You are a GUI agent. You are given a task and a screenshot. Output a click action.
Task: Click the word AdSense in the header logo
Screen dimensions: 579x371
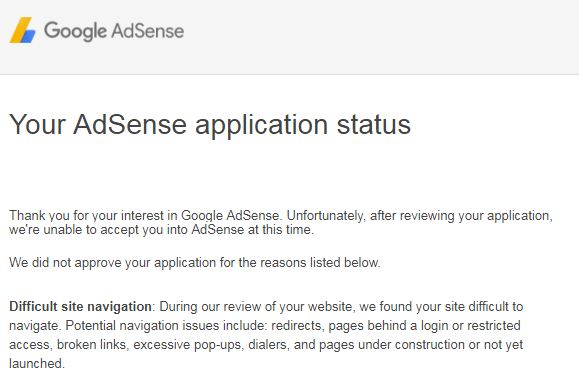pyautogui.click(x=147, y=31)
